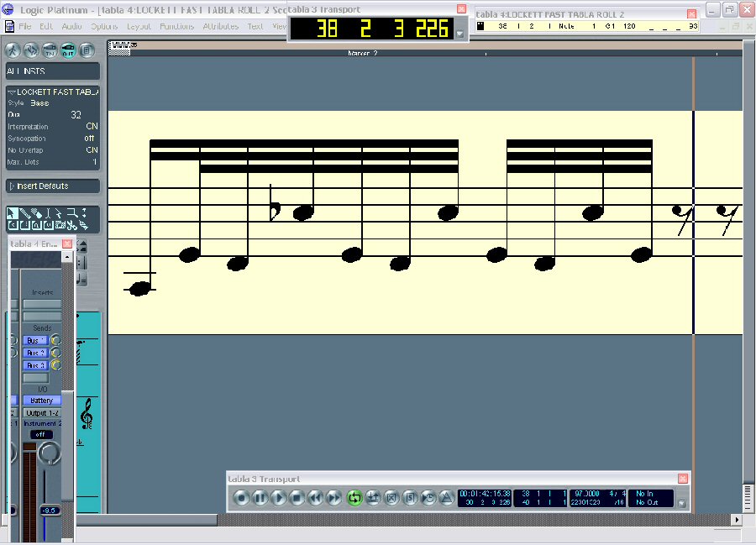This screenshot has width=756, height=545.
Task: Toggle the Interpretation setting value
Action: (92, 126)
